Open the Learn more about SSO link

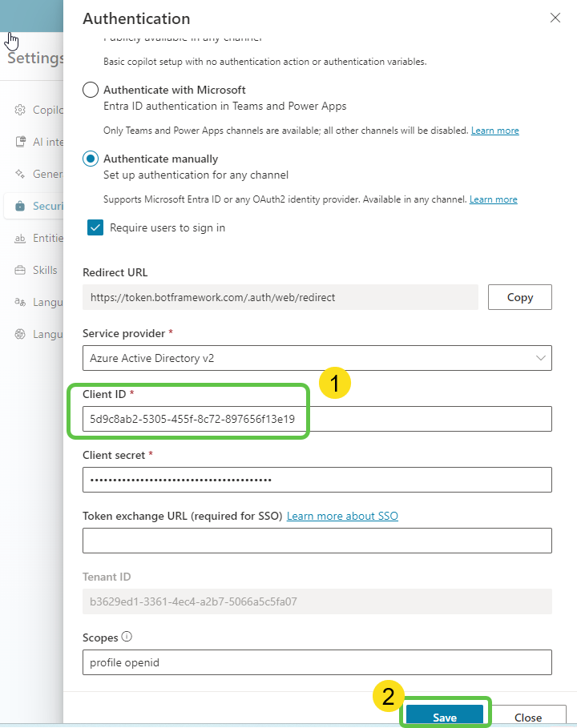(342, 516)
